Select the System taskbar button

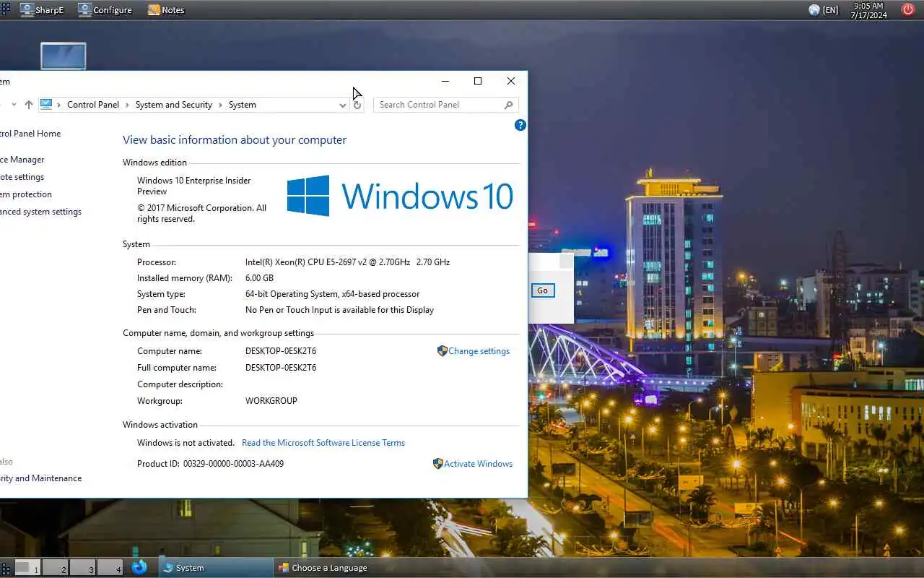tap(215, 568)
